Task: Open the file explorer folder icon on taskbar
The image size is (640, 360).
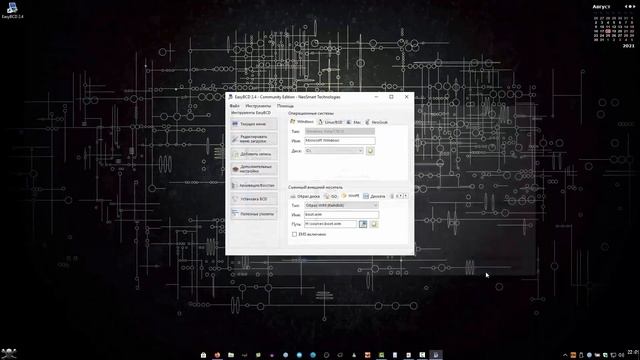Action: (231, 355)
